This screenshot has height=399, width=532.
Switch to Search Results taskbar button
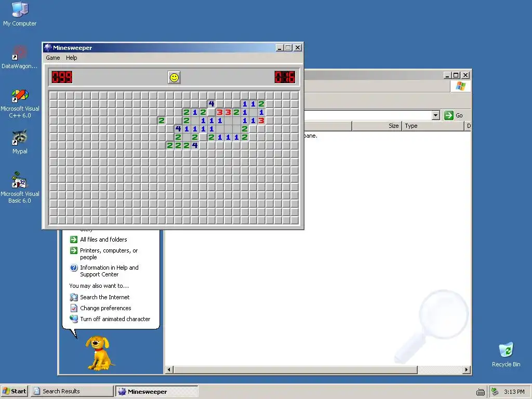(x=72, y=391)
